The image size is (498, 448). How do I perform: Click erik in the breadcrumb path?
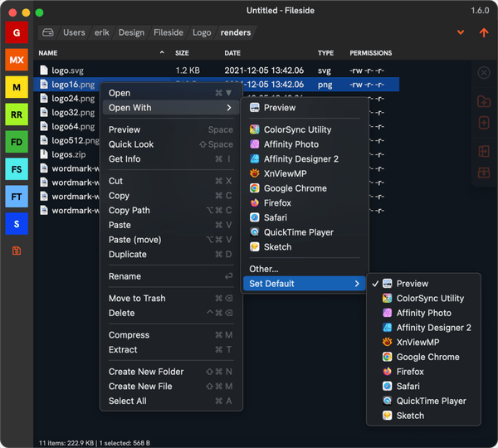101,32
